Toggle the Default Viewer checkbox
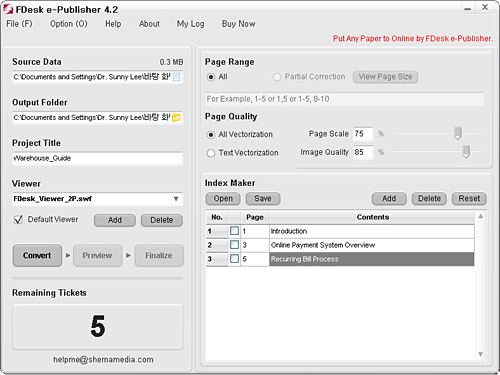The height and width of the screenshot is (375, 500). [x=18, y=219]
